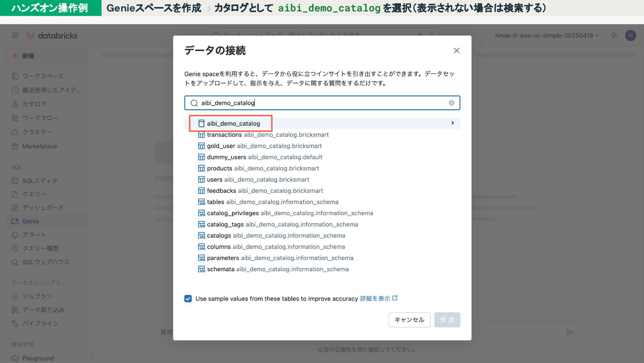Click the view icon next to catalog_tags
The image size is (644, 363).
201,224
